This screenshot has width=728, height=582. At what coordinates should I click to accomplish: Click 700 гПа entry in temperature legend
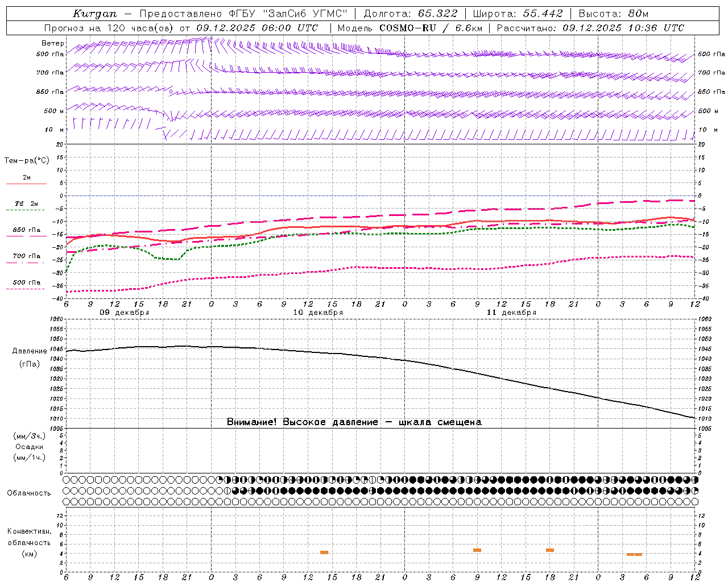(x=27, y=256)
